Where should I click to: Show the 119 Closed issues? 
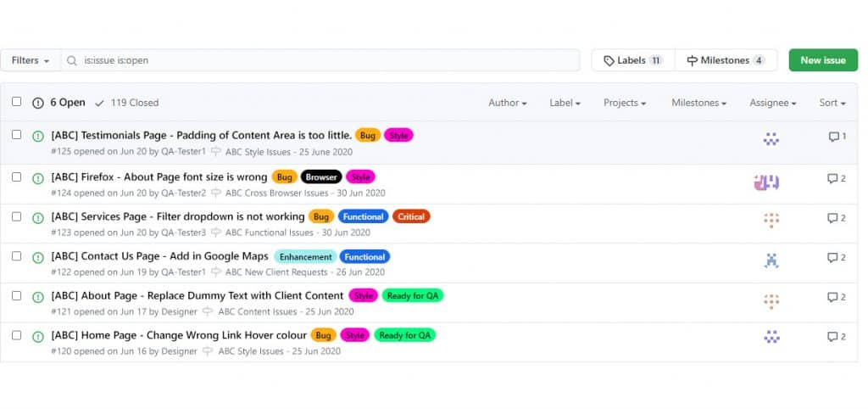click(127, 103)
